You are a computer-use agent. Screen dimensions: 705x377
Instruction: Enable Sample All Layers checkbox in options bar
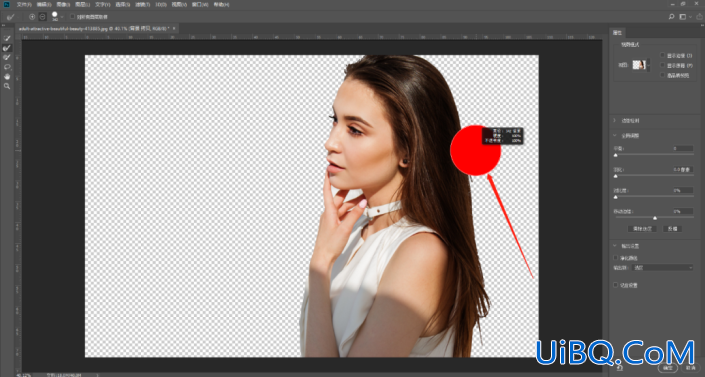tap(72, 17)
